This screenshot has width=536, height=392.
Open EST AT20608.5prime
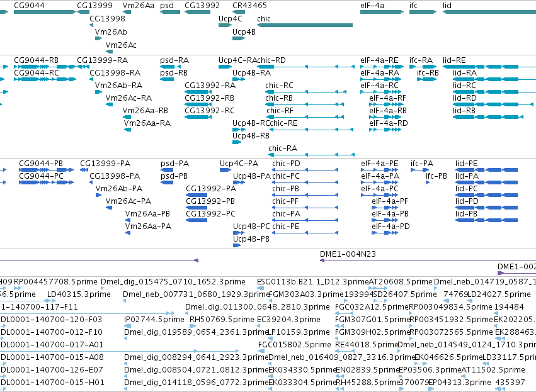(x=401, y=282)
